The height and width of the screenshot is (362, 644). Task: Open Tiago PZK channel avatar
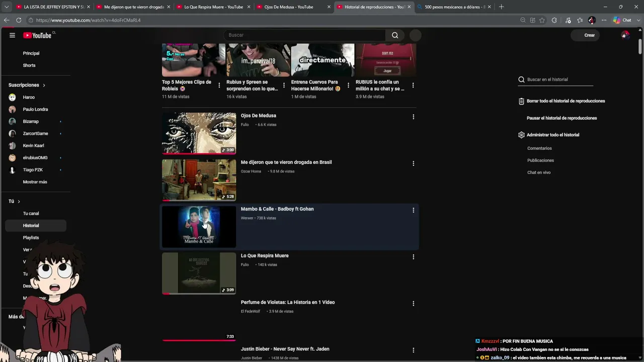[x=12, y=169]
